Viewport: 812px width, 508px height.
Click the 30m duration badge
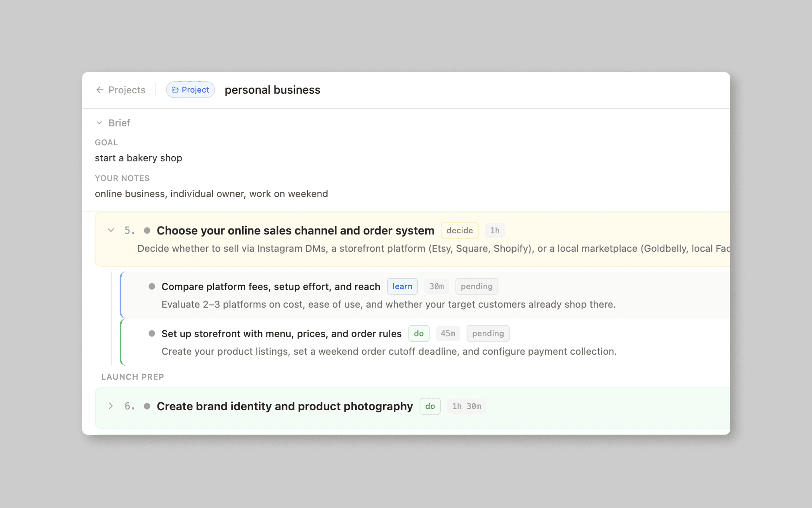436,286
